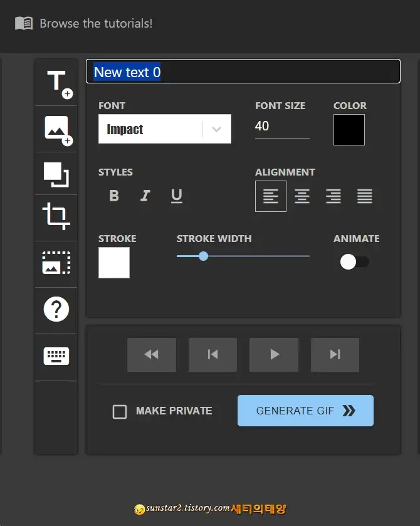Toggle bold style
Image resolution: width=420 pixels, height=526 pixels.
point(114,196)
